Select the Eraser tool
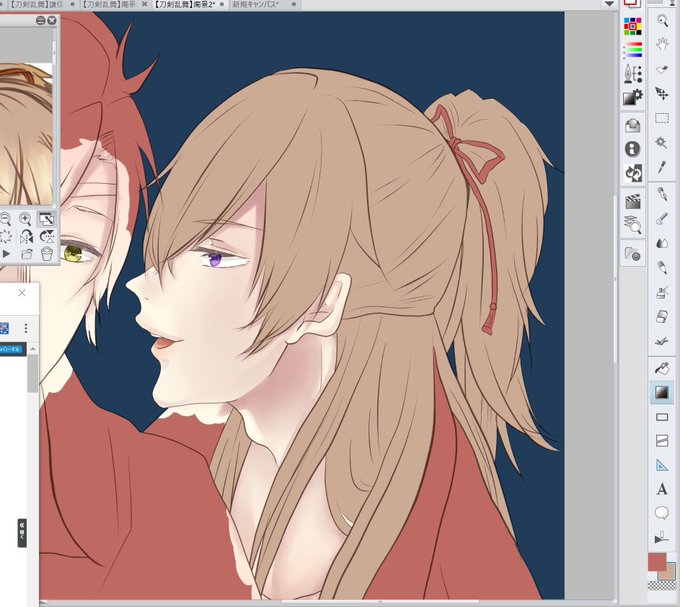680x607 pixels. [662, 317]
